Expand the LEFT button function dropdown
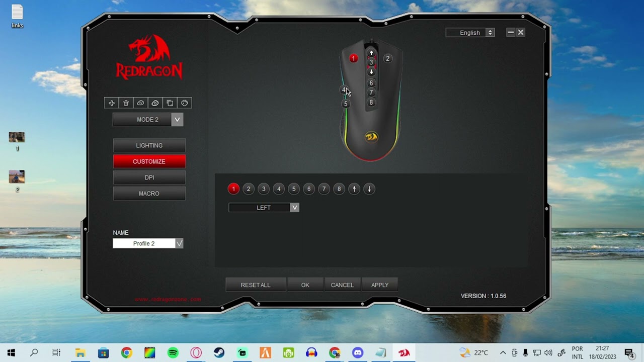This screenshot has width=644, height=362. pyautogui.click(x=295, y=208)
